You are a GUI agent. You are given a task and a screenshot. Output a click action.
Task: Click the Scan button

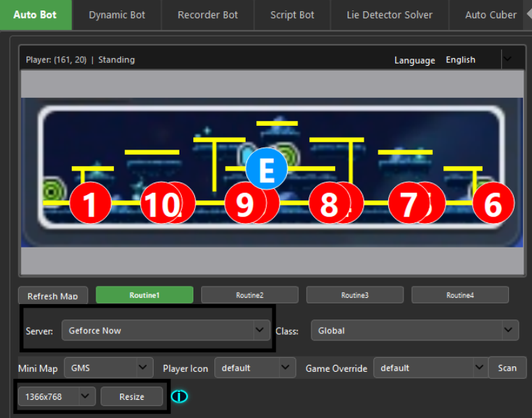pos(508,368)
